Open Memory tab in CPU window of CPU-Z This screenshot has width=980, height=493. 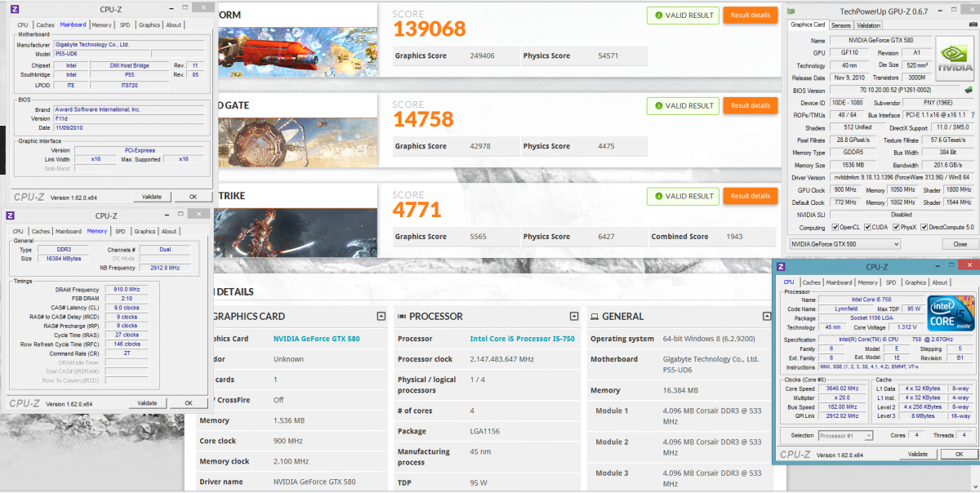tap(867, 282)
